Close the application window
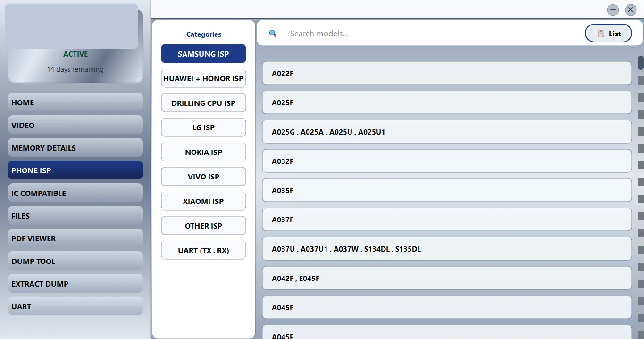 click(630, 10)
